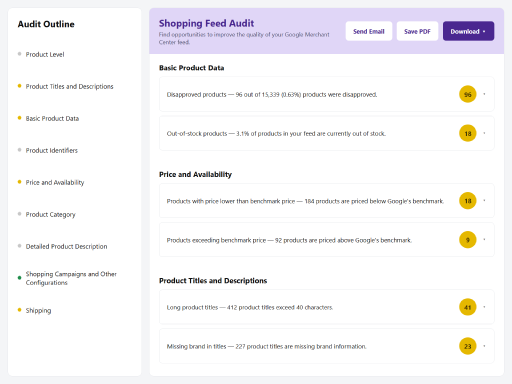Click 'Products with price lower than benchmark price' text
The image size is (512, 384).
305,201
